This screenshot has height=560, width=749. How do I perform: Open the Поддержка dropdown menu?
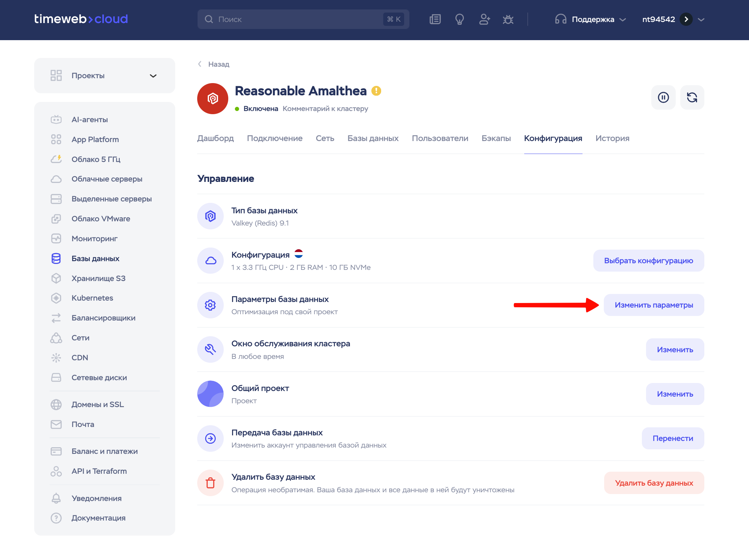(591, 19)
